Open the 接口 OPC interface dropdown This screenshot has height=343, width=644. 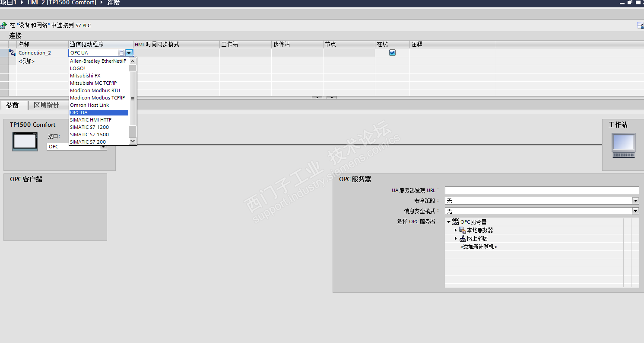point(103,147)
